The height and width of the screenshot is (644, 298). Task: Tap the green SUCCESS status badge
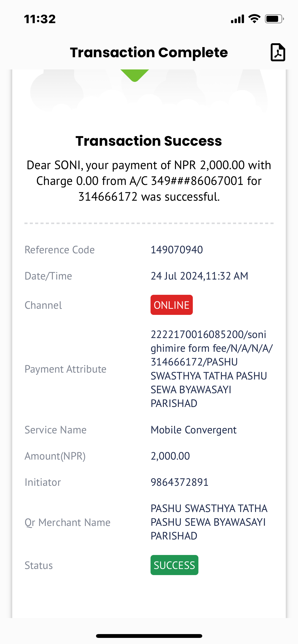[174, 565]
